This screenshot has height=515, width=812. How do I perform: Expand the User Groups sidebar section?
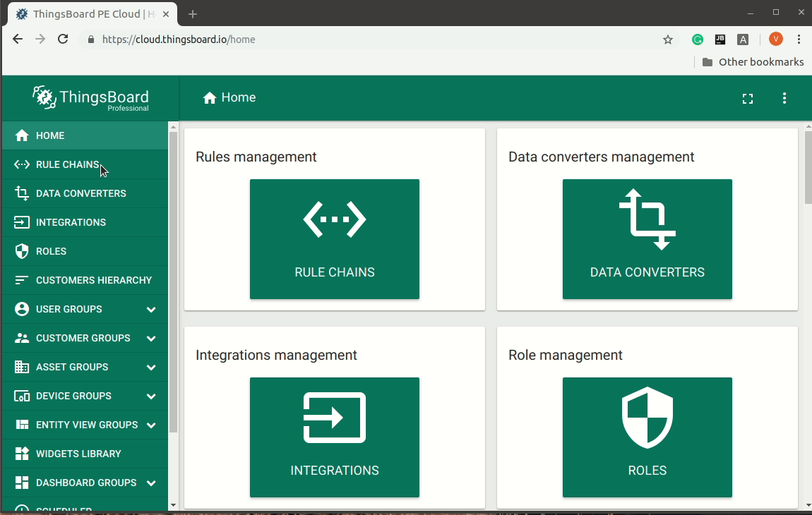pyautogui.click(x=151, y=309)
